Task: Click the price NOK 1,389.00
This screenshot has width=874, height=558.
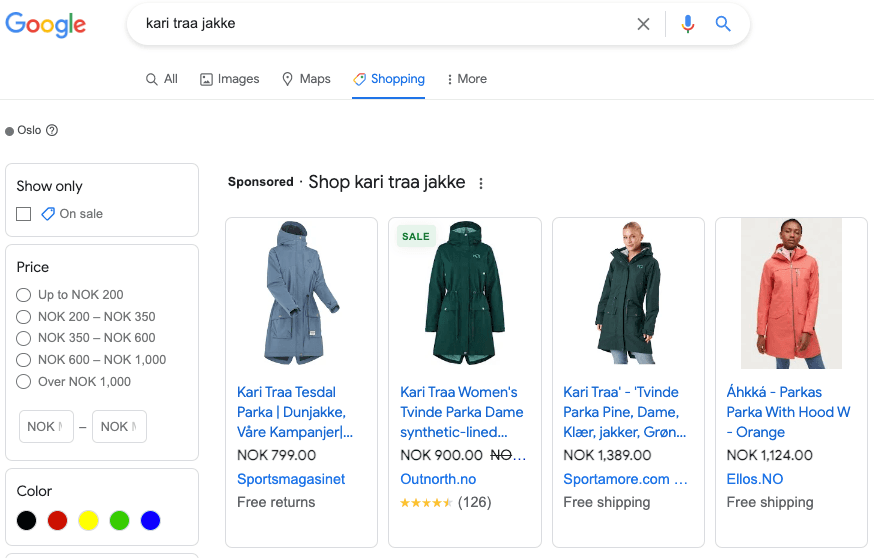Action: [x=607, y=455]
